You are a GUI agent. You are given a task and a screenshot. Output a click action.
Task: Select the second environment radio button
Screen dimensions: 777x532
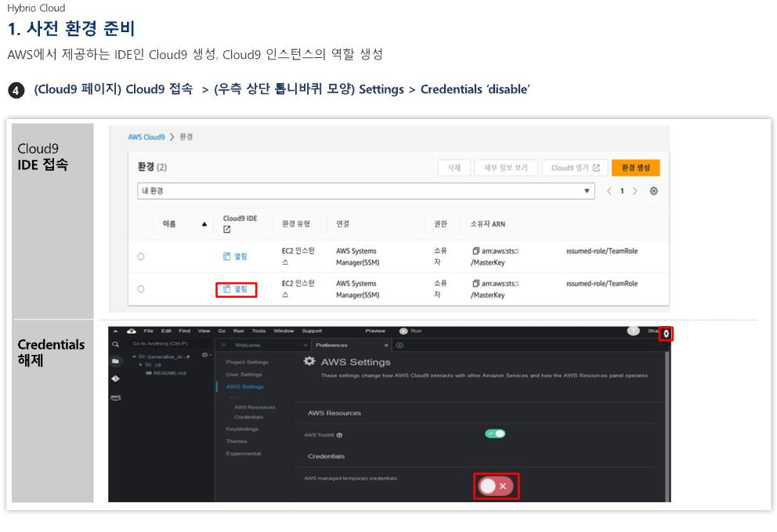tap(141, 289)
